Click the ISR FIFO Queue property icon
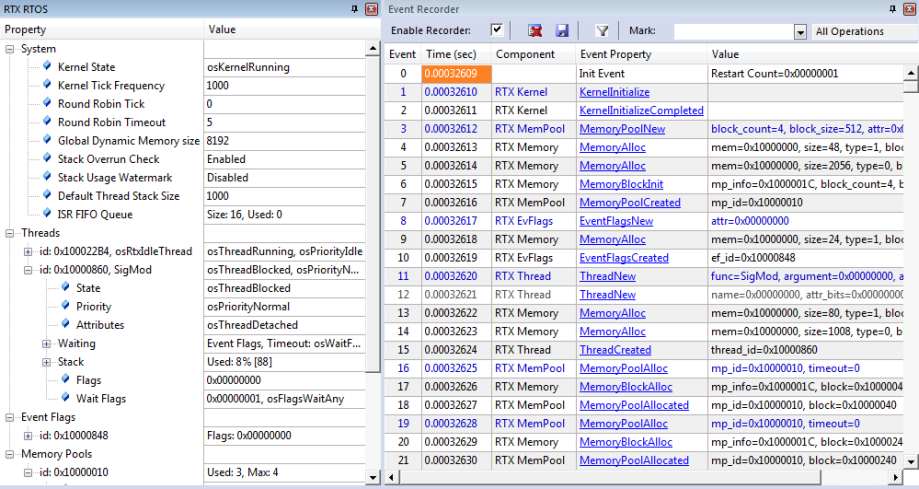Viewport: 919px width, 489px height. 47,214
